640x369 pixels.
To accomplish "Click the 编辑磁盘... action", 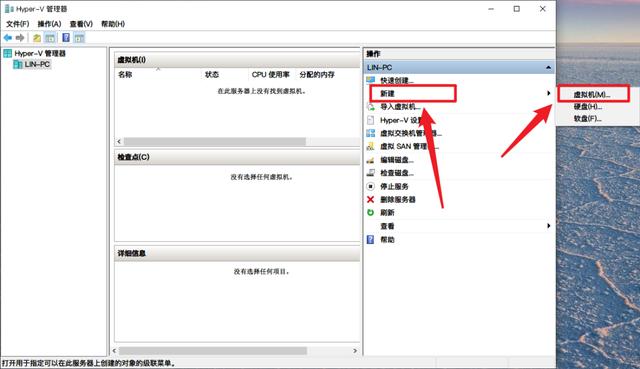I will [x=397, y=160].
